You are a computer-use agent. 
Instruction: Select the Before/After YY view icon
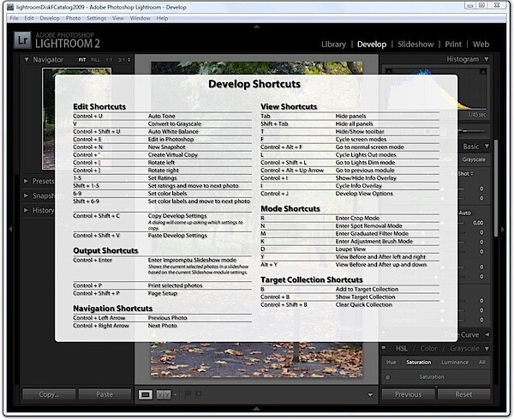pos(164,394)
